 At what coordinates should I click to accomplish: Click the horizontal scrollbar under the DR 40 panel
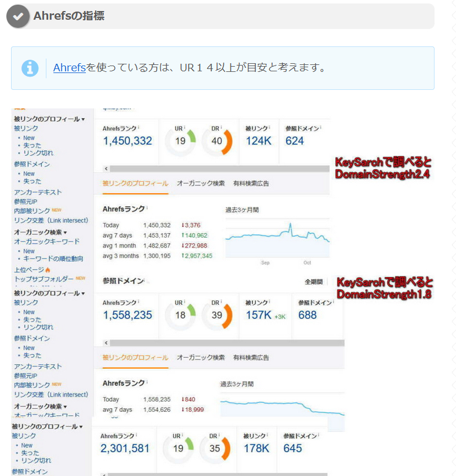[x=220, y=169]
